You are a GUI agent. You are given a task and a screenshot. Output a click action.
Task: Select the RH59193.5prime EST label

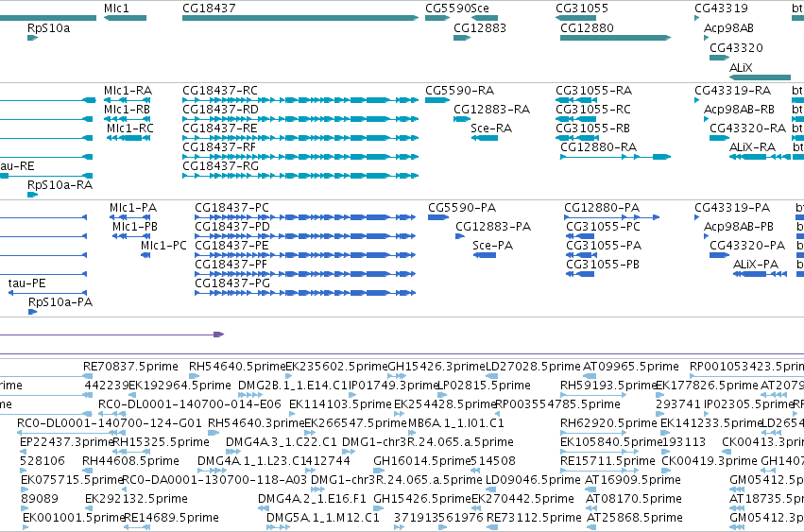[608, 386]
